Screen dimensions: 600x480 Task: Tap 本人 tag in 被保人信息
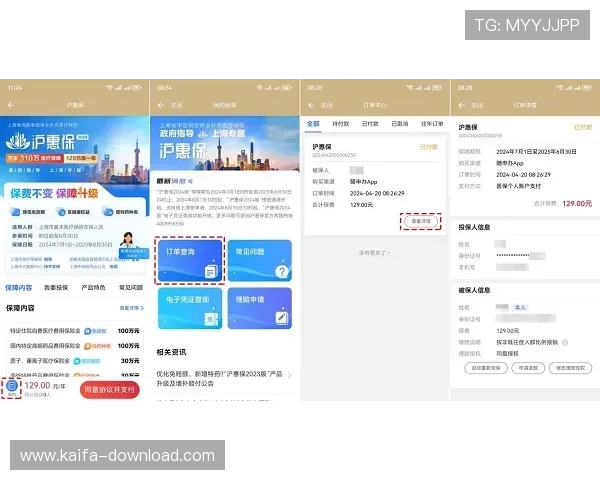[520, 307]
